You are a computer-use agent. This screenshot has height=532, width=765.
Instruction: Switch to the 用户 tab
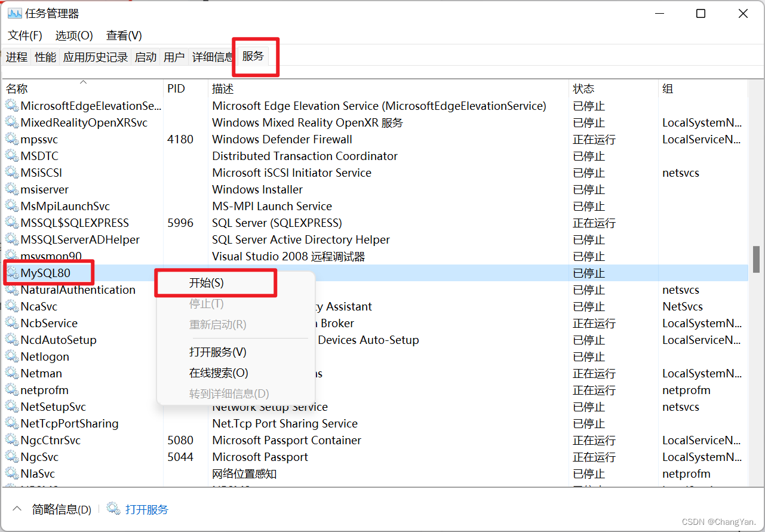174,57
